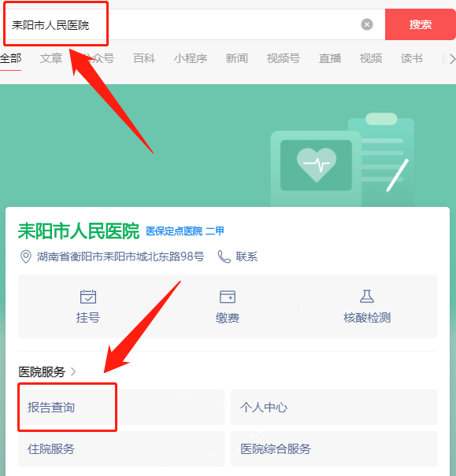Open the green 耒阳市人民医院 hospital title link
This screenshot has width=456, height=476.
coord(79,231)
